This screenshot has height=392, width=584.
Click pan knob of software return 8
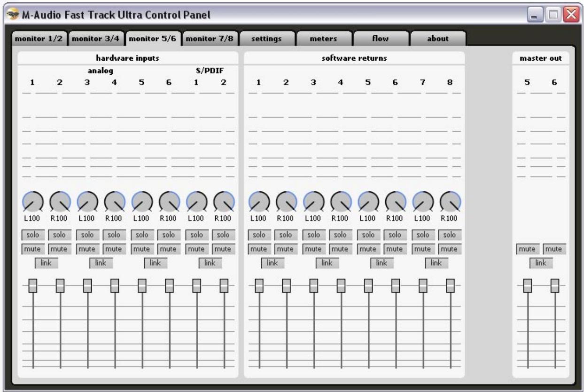450,202
